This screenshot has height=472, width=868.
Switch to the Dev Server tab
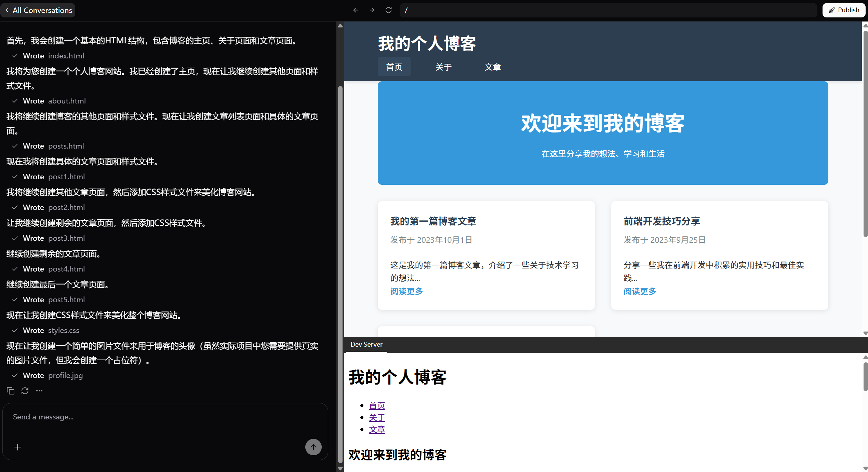tap(366, 345)
